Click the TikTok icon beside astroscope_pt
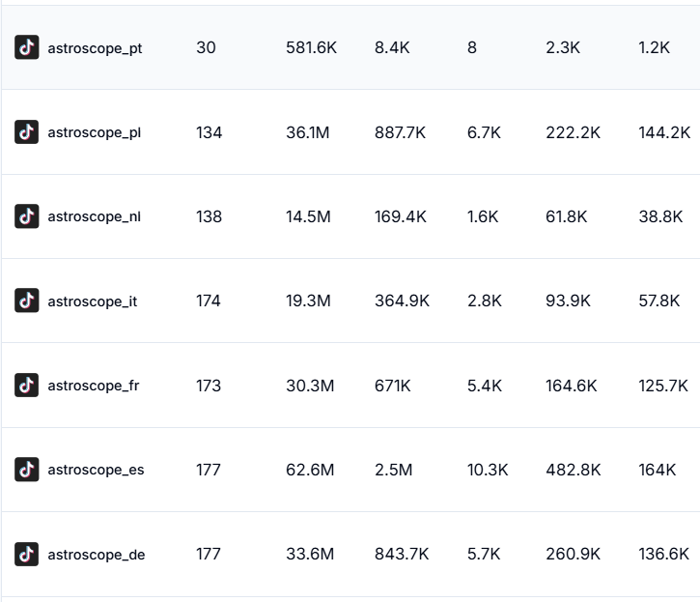This screenshot has width=700, height=602. coord(27,47)
